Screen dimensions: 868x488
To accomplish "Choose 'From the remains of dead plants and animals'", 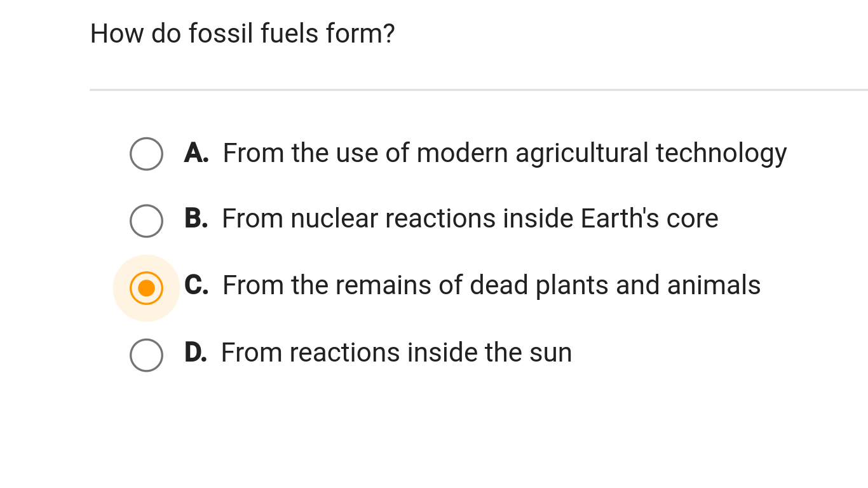I will coord(491,285).
